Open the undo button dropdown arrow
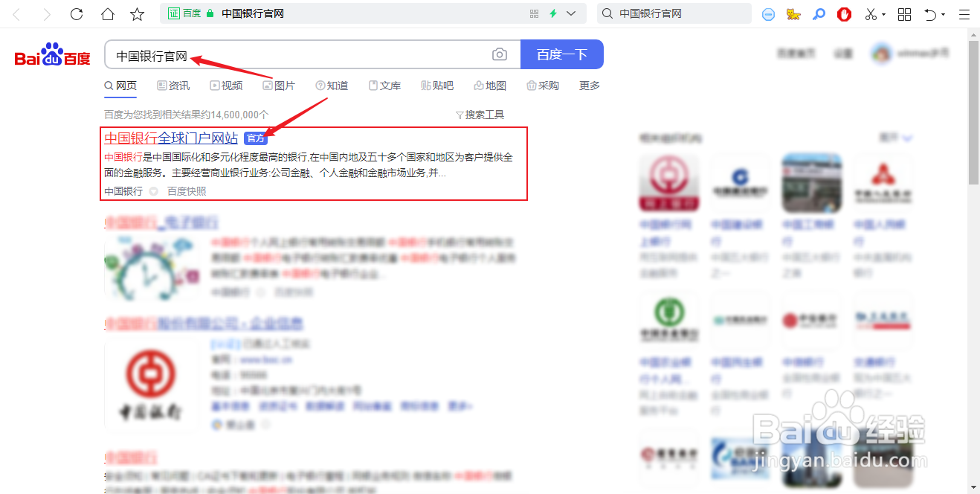Image resolution: width=980 pixels, height=494 pixels. [x=942, y=14]
